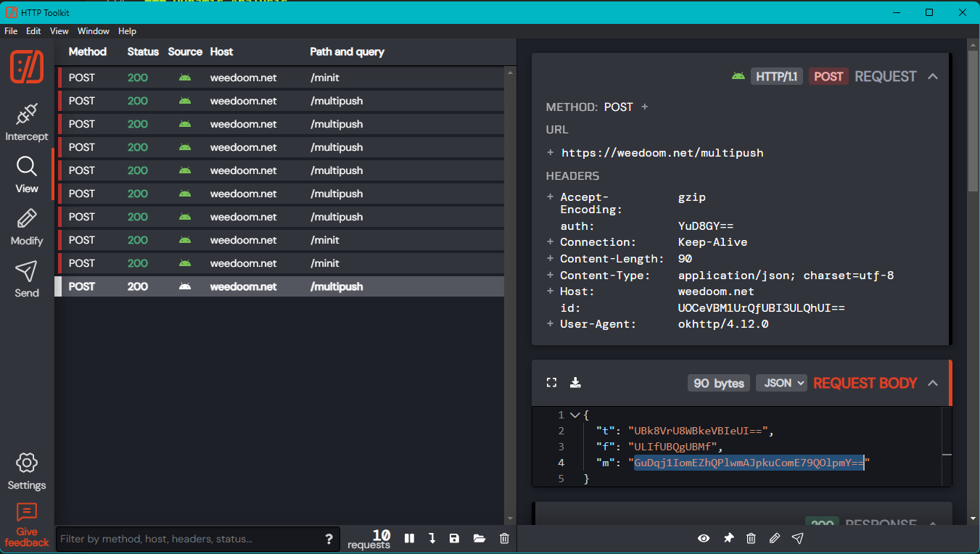The image size is (980, 554).
Task: Delete selected request with details trash icon
Action: coord(751,538)
